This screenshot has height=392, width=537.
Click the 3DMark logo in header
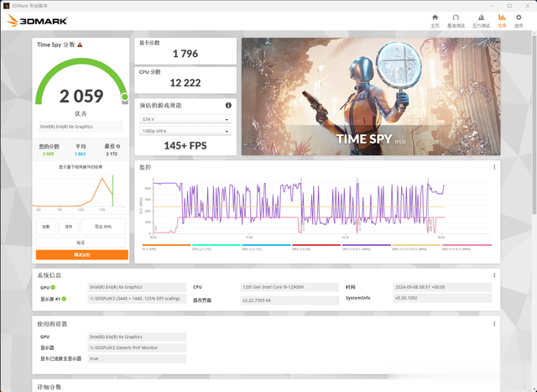coord(37,20)
